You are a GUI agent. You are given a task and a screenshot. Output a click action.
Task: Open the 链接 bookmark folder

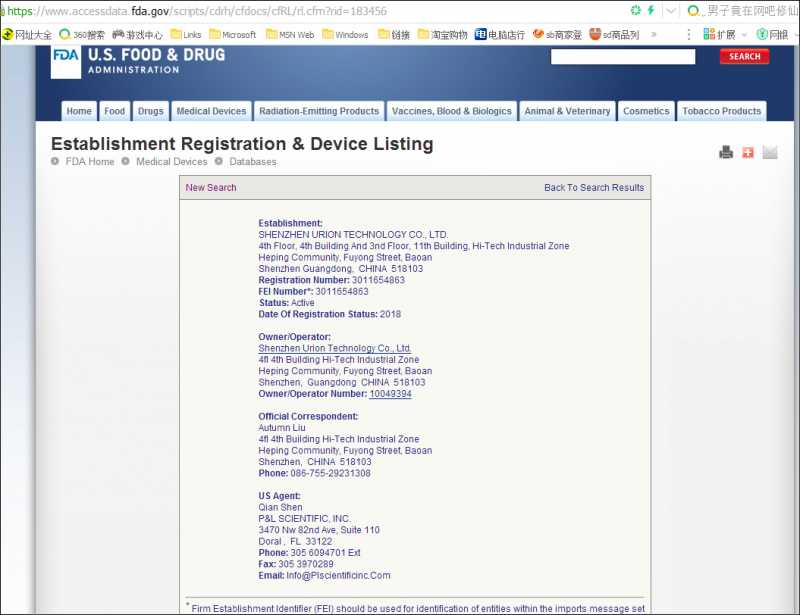[x=394, y=35]
